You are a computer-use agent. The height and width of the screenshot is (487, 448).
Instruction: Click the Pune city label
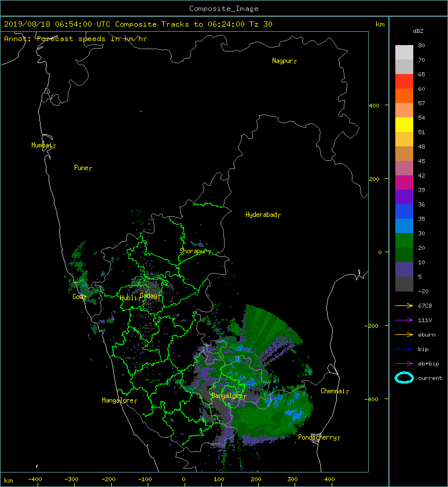coord(81,168)
